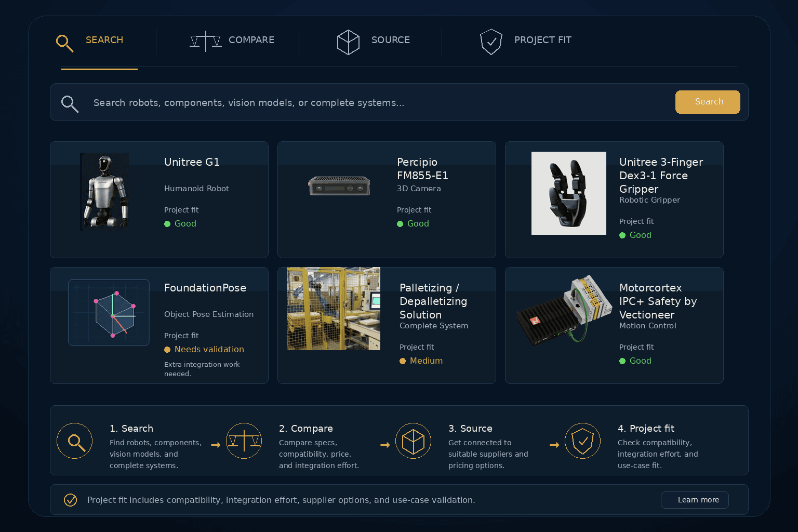
Task: Click the 3D Camera category label
Action: [x=419, y=189]
